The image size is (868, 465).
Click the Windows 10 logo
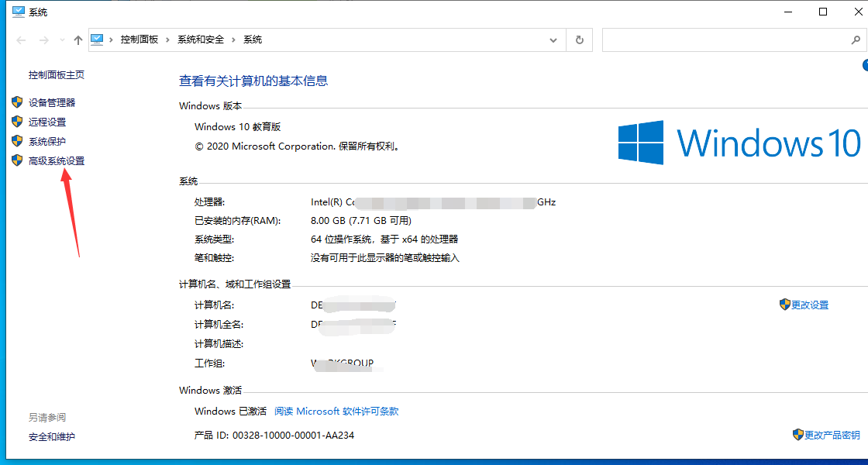pyautogui.click(x=739, y=143)
